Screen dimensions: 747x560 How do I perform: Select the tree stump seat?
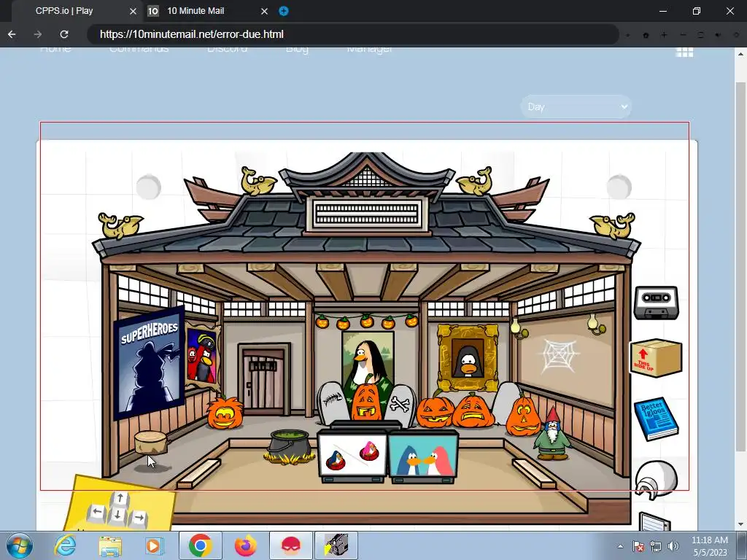pos(150,443)
